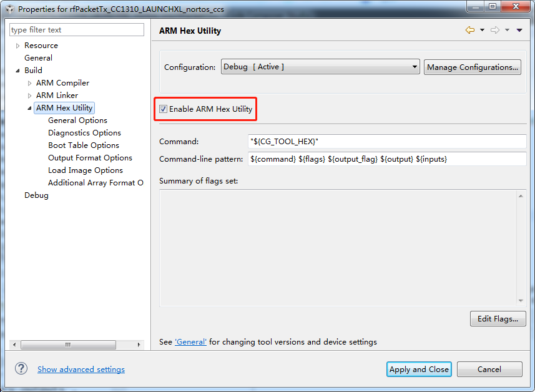Open the view menu triangle icon
The height and width of the screenshot is (392, 535).
519,30
